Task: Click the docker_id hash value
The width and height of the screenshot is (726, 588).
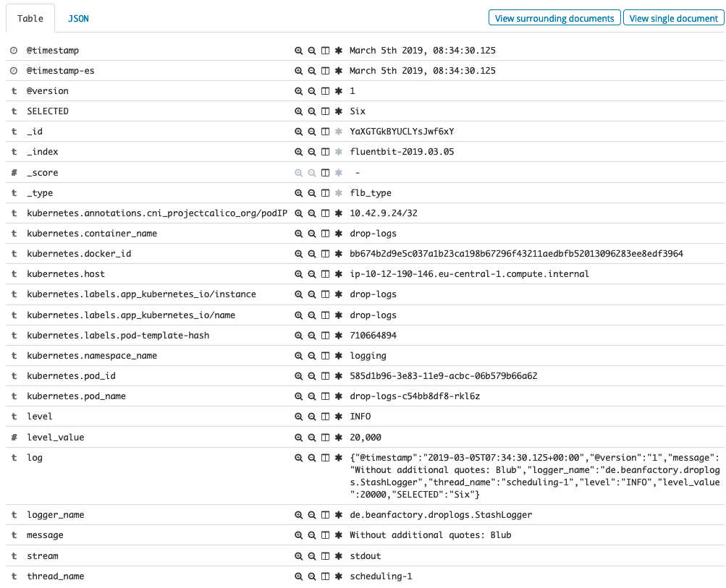Action: coord(516,254)
